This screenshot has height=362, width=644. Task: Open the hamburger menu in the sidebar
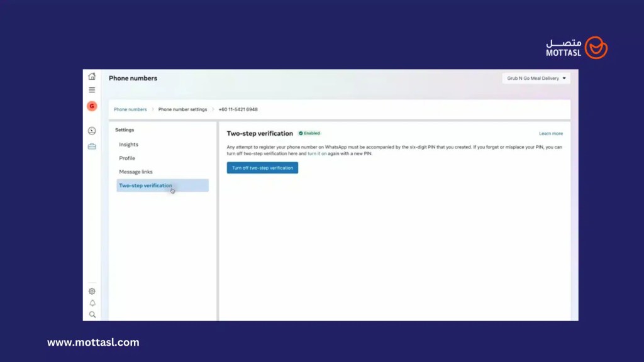92,90
